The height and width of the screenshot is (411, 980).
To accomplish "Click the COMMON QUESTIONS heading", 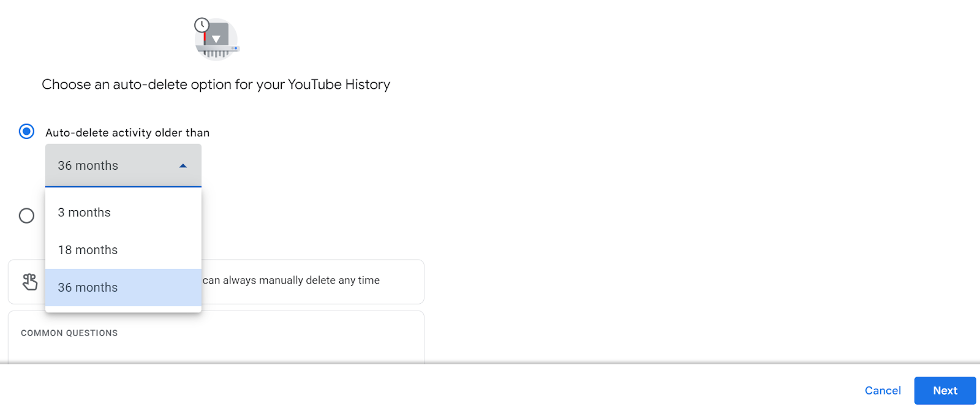I will (x=69, y=333).
